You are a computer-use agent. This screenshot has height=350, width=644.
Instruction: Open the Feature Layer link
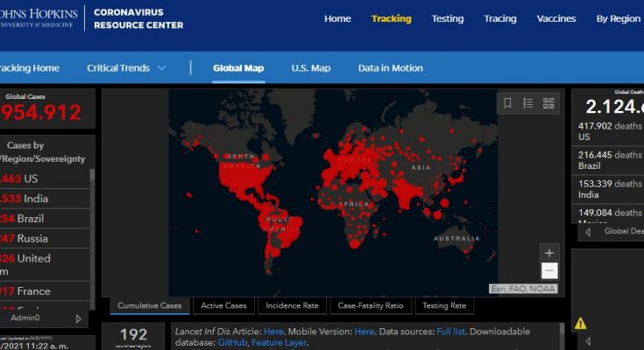(x=279, y=343)
